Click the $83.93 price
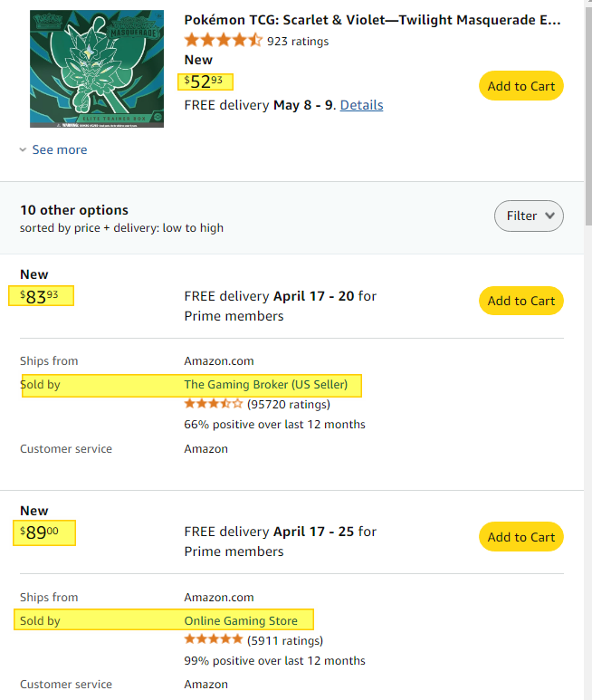This screenshot has width=592, height=700. tap(39, 296)
